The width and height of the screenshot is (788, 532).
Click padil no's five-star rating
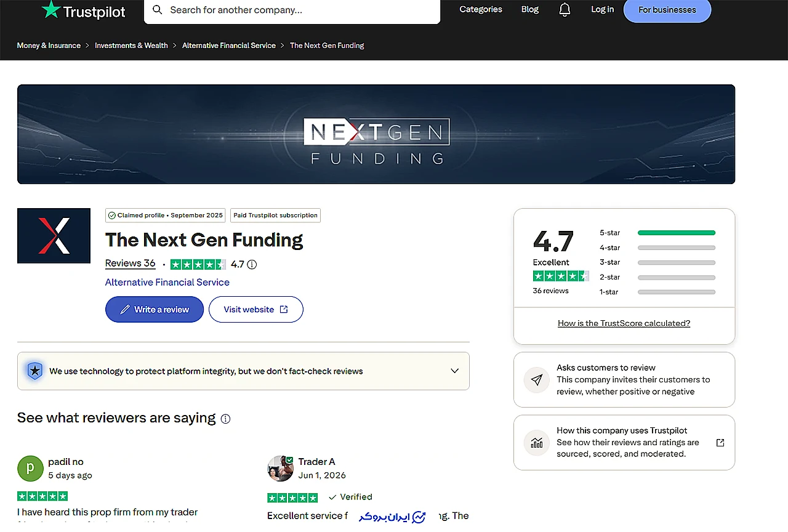point(42,496)
